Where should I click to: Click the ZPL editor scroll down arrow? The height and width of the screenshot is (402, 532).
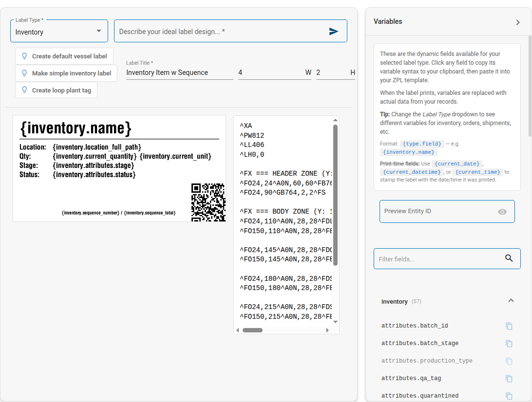tap(335, 322)
